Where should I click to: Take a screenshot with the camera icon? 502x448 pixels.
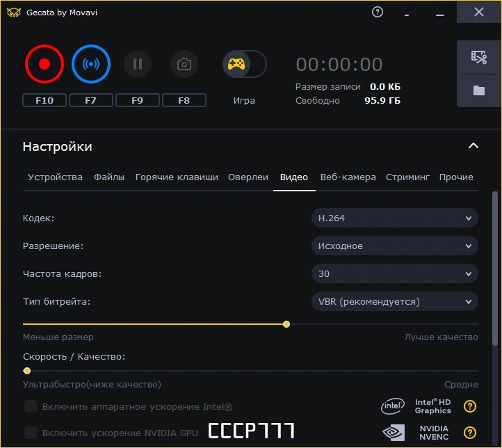[x=184, y=64]
